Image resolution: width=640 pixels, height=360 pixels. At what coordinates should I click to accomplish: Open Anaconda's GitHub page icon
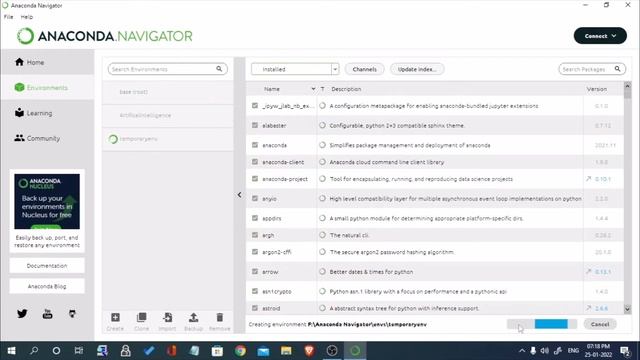click(x=72, y=313)
